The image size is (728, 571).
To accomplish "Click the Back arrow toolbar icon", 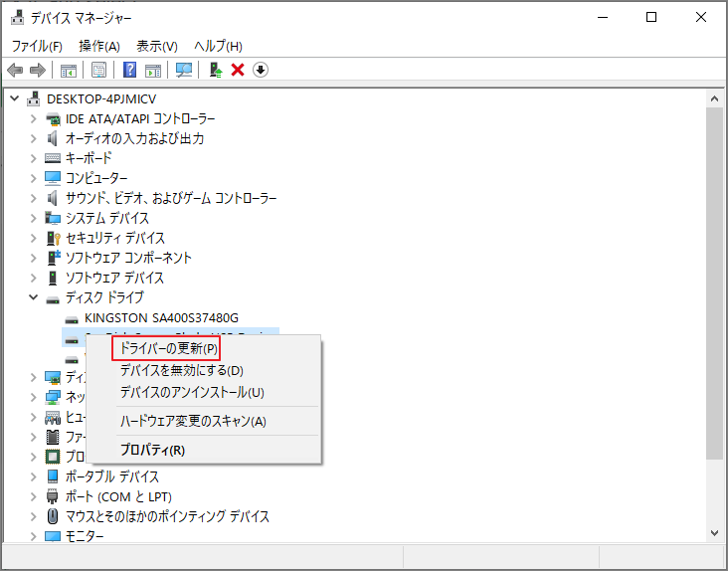I will click(15, 70).
